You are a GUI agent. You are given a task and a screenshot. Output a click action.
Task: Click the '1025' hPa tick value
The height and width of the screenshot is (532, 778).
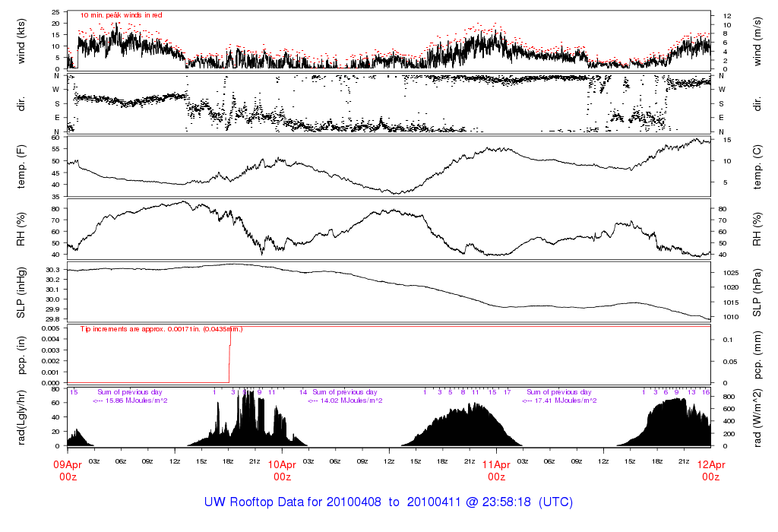click(x=731, y=273)
